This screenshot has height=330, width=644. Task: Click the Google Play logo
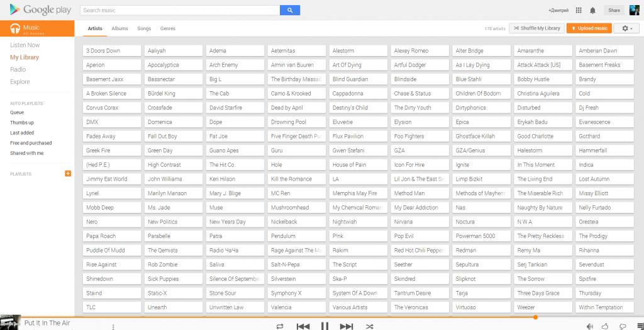coord(41,10)
